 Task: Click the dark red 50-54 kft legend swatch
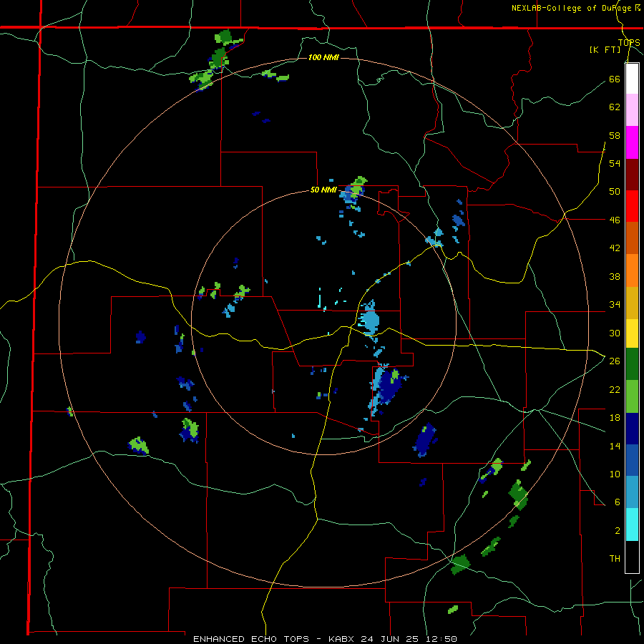coord(632,175)
